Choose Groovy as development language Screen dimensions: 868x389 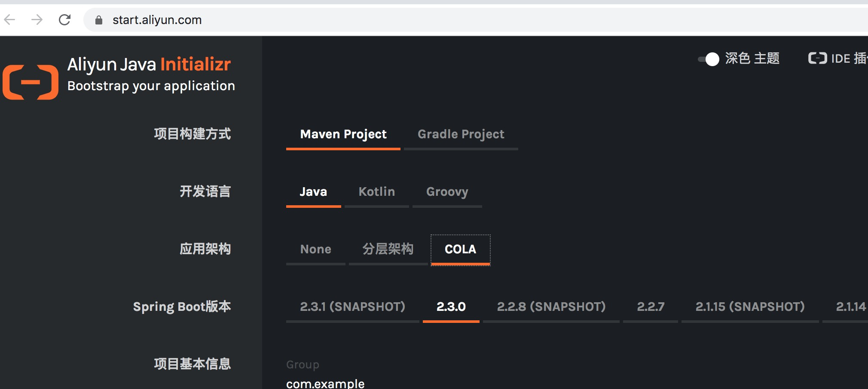click(447, 192)
